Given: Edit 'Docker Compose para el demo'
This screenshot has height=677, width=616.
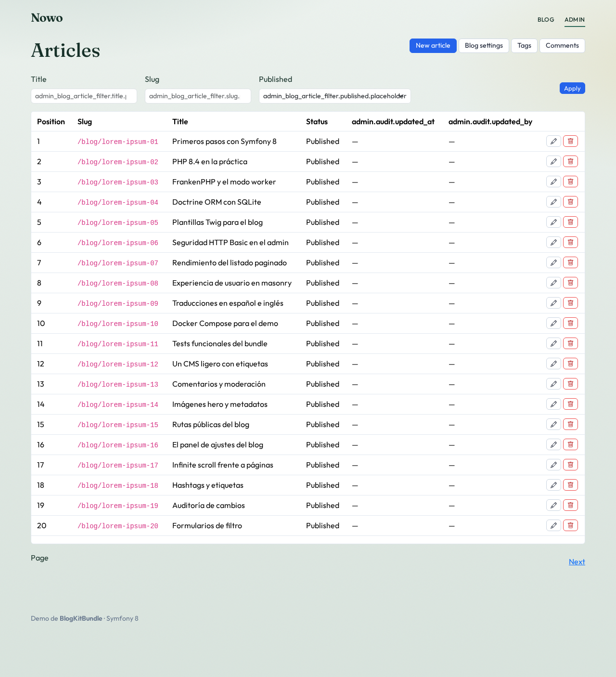Looking at the screenshot, I should [553, 323].
